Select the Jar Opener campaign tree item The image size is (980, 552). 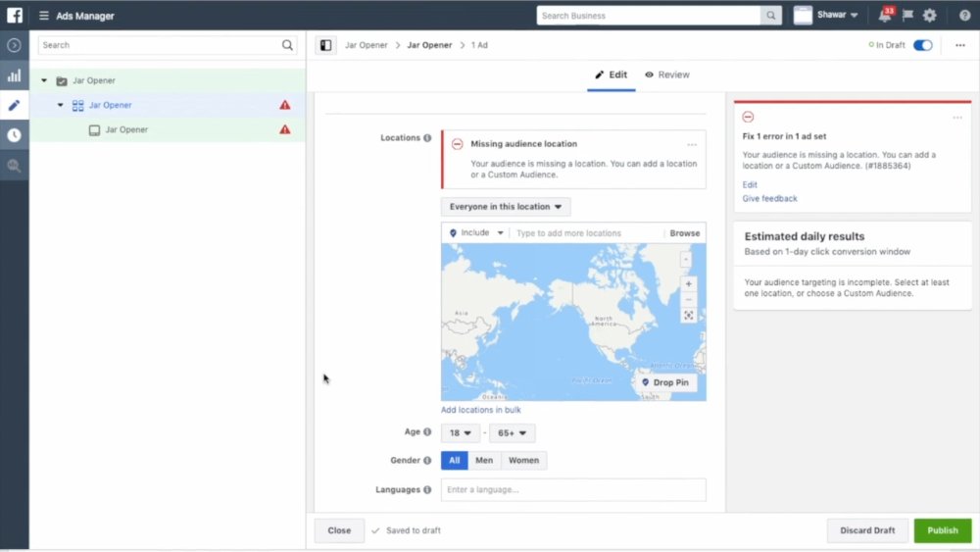(168, 80)
